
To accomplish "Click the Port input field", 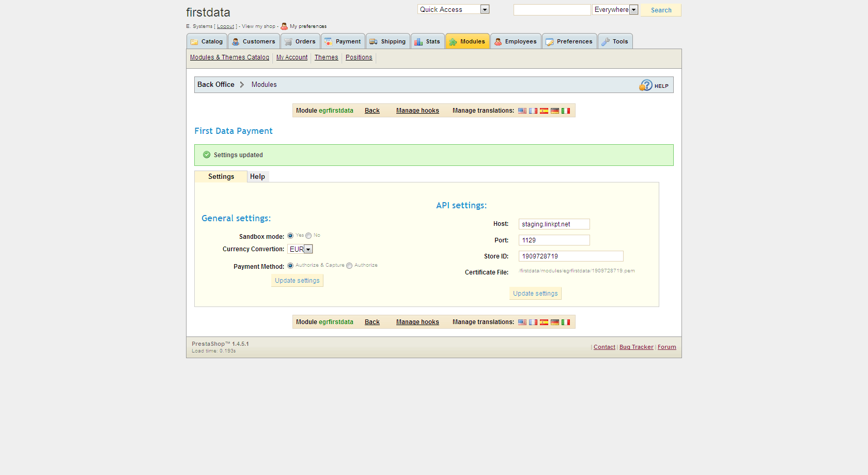I will point(554,240).
